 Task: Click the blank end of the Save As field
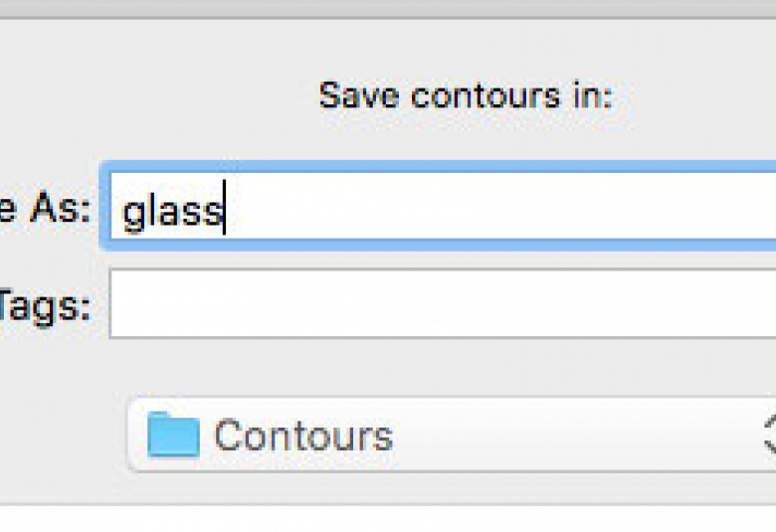coord(544,206)
